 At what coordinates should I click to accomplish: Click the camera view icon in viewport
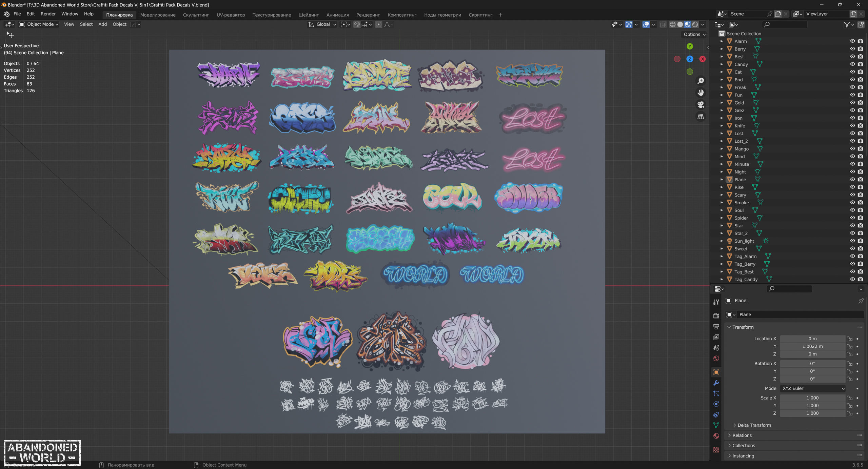pyautogui.click(x=701, y=104)
